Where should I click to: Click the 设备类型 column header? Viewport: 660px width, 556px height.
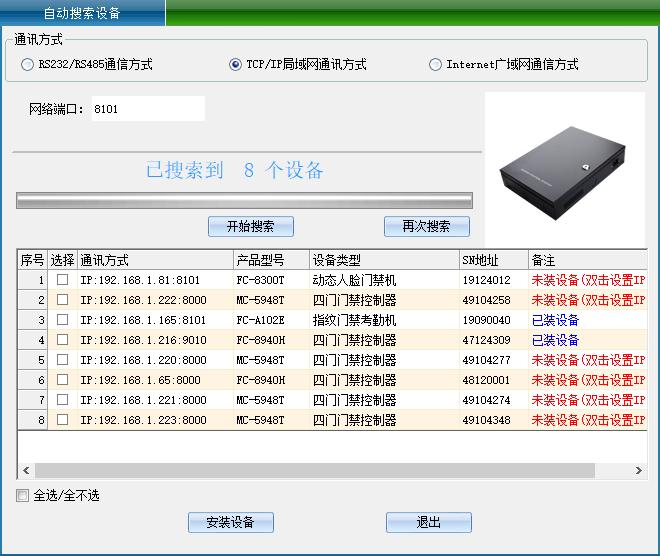[x=383, y=260]
